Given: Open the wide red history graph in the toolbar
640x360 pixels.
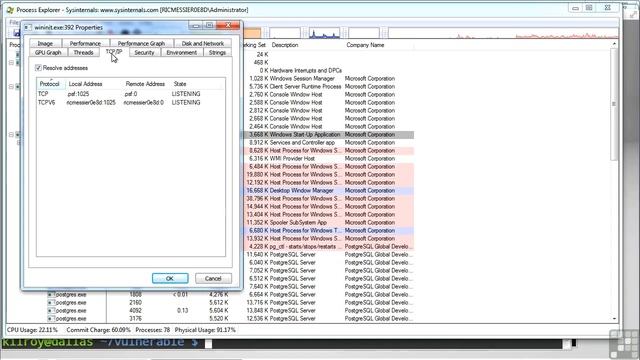Looking at the screenshot, I should coord(503,33).
